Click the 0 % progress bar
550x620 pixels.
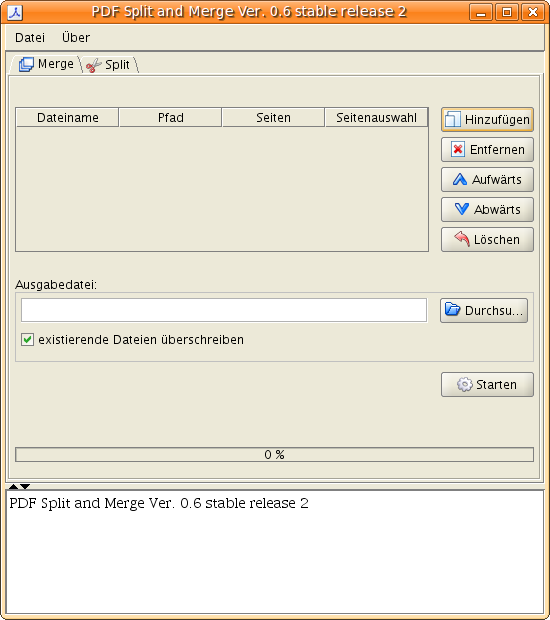(274, 455)
